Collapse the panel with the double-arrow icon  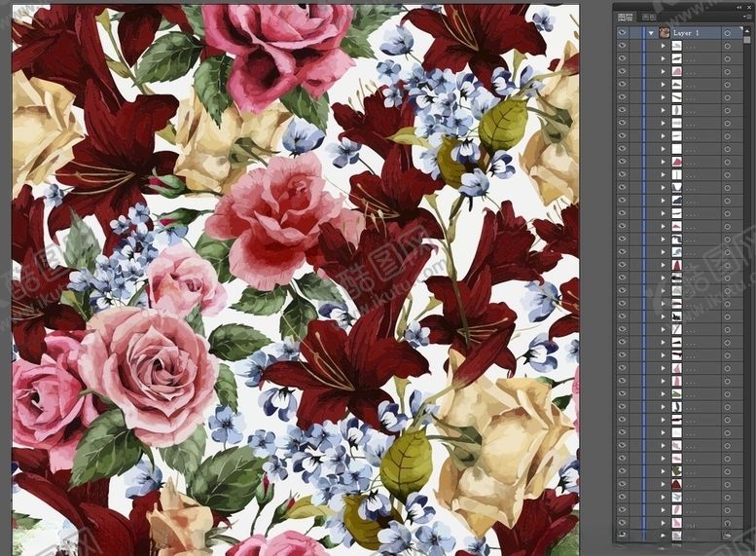coord(738,6)
